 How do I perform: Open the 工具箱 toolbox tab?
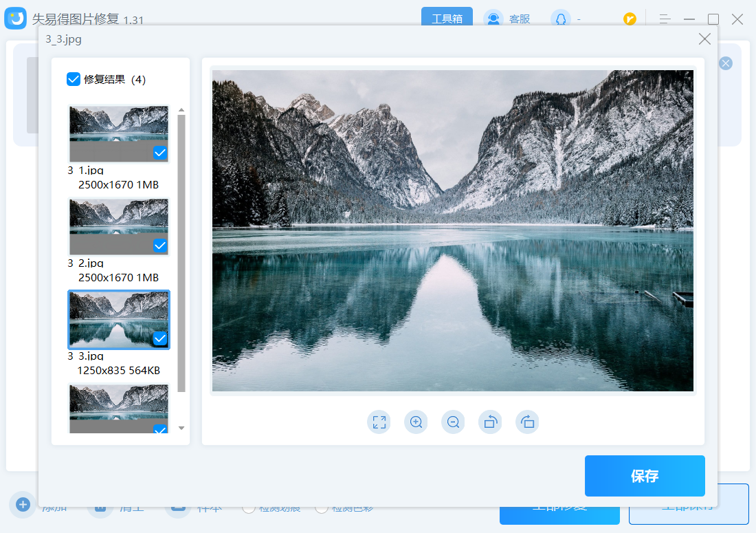447,19
